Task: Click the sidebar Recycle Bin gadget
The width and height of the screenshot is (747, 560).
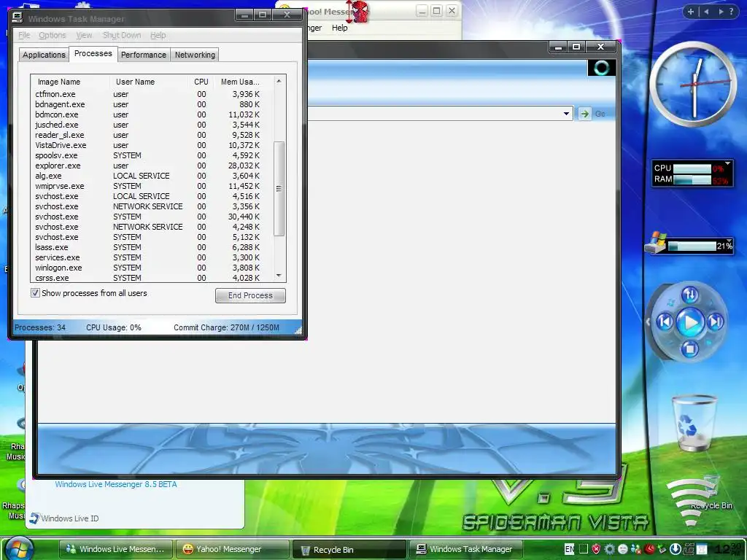Action: (694, 423)
